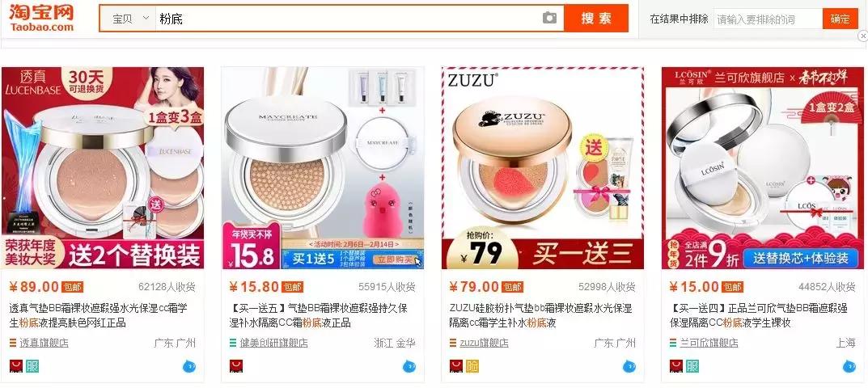Close the exclude panel with the X icon
Screen dimensions: 868x388
click(862, 36)
